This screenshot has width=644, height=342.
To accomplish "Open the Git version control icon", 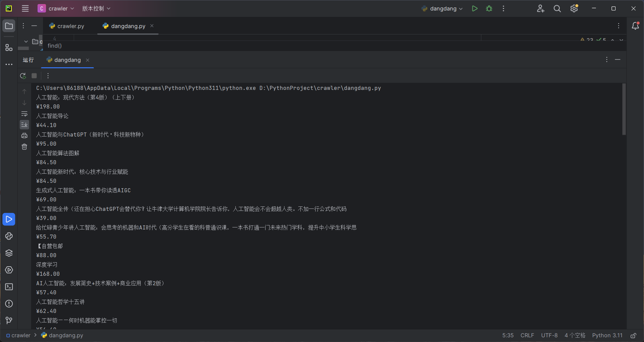I will 9,320.
